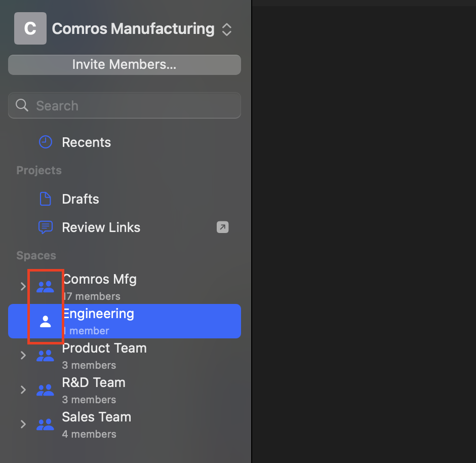Click the Comros Manufacturing workspace avatar

[30, 28]
